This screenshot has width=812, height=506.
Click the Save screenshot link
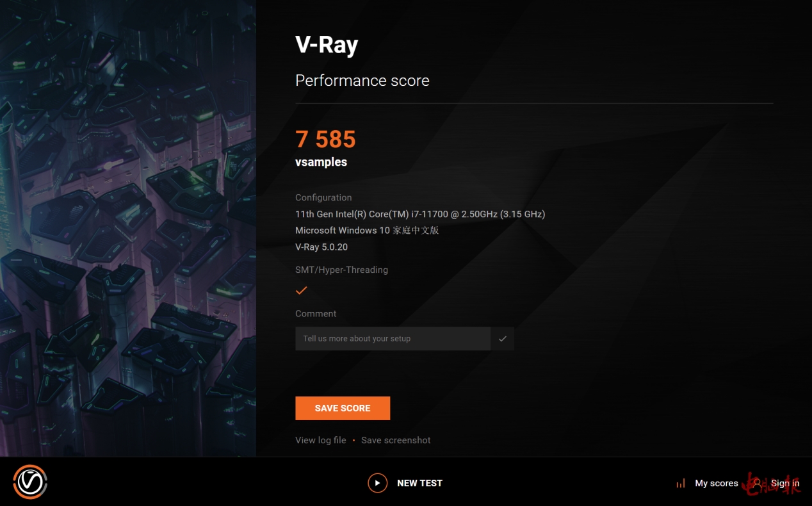(396, 440)
